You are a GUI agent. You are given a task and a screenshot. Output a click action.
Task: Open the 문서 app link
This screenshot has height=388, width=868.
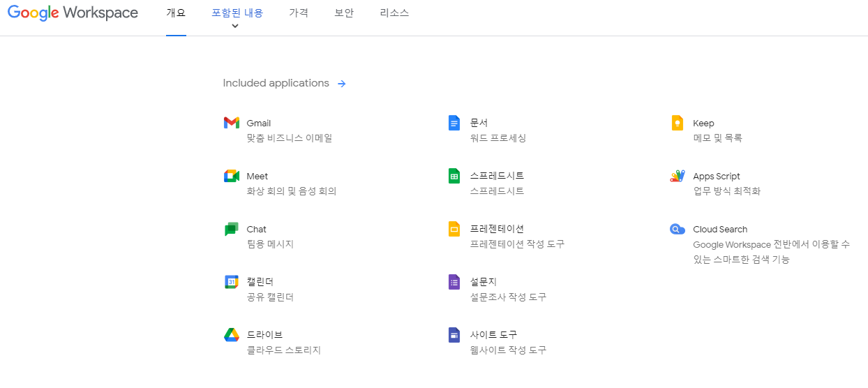click(x=479, y=123)
